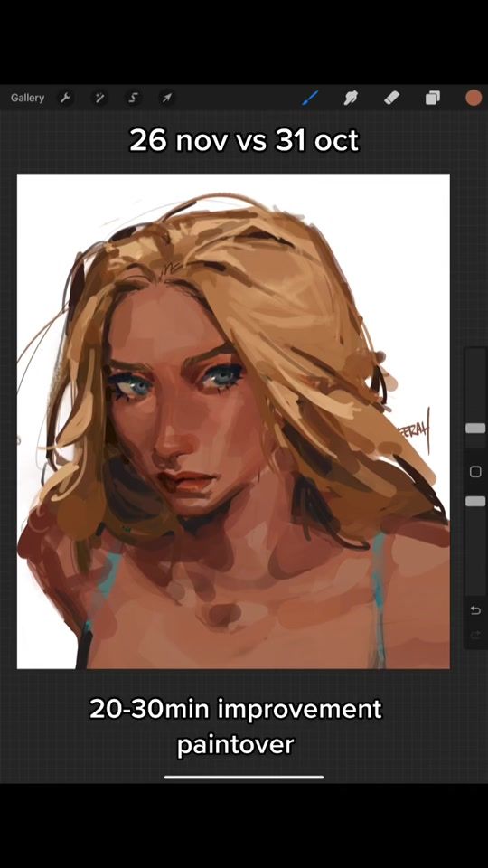
Task: Click the brush size slider handle
Action: point(475,428)
